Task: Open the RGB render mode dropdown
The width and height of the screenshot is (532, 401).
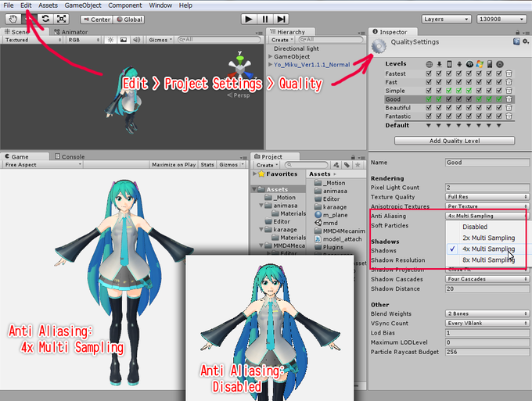Action: [x=84, y=40]
